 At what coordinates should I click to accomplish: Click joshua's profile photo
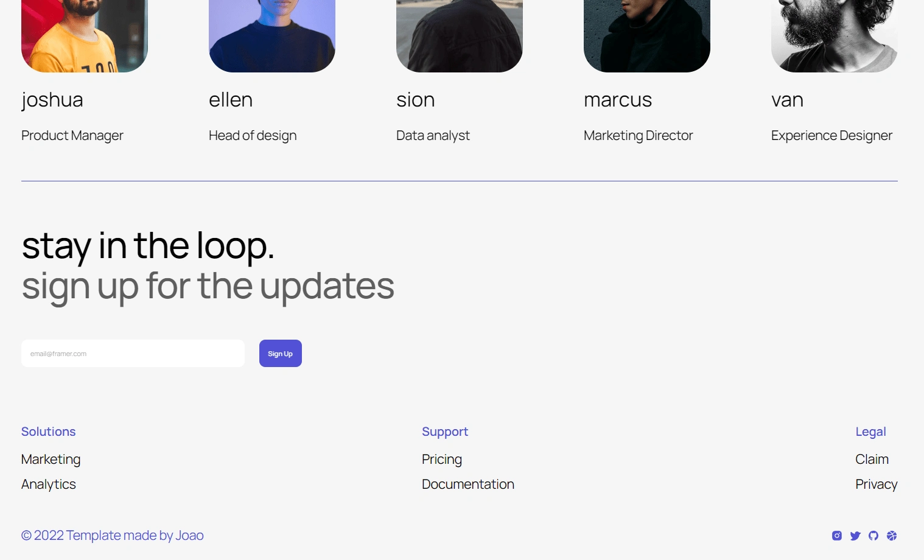85,36
